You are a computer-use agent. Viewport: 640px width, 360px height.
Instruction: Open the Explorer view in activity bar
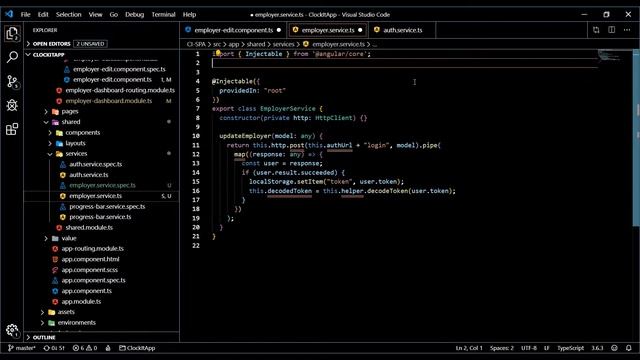(12, 33)
